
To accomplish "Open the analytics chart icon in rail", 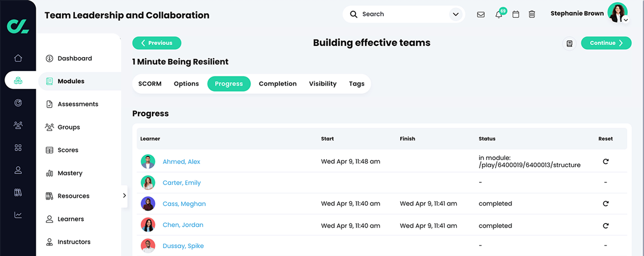I will (18, 215).
